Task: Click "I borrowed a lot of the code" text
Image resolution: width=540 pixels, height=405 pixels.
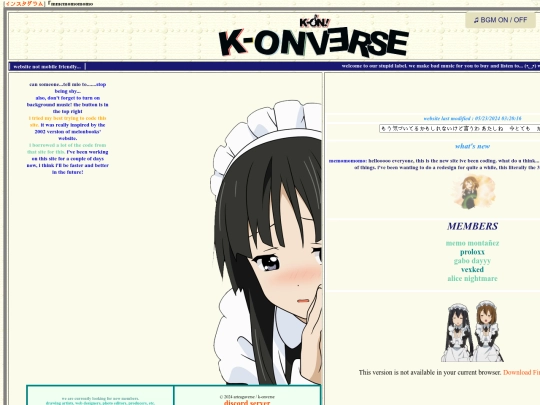Action: [67, 148]
